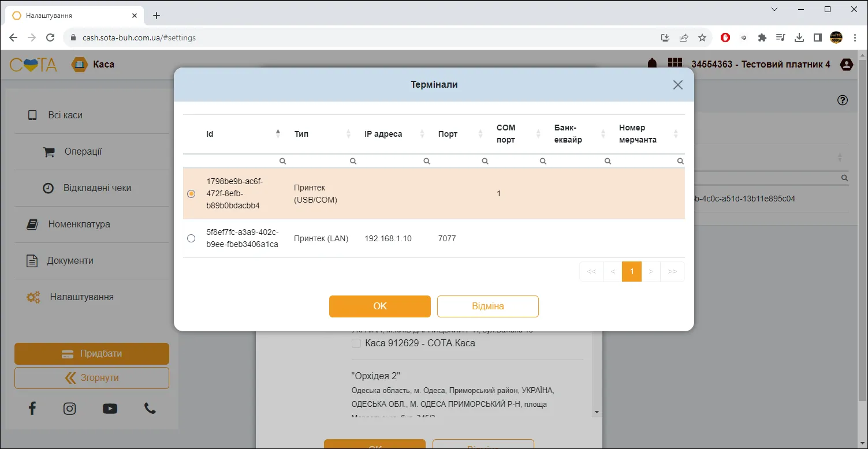Open browser downloads icon
This screenshot has height=449, width=868.
pos(799,38)
